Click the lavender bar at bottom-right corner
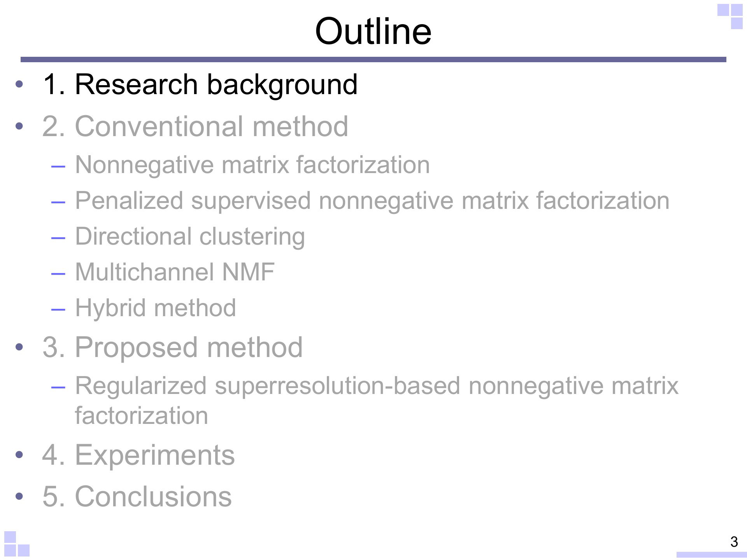The image size is (747, 560). pyautogui.click(x=712, y=555)
